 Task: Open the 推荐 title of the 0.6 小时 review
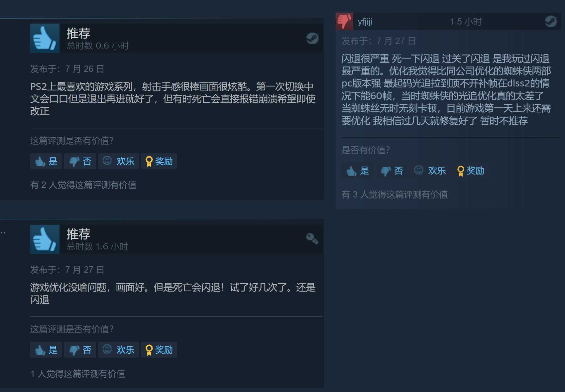(78, 33)
